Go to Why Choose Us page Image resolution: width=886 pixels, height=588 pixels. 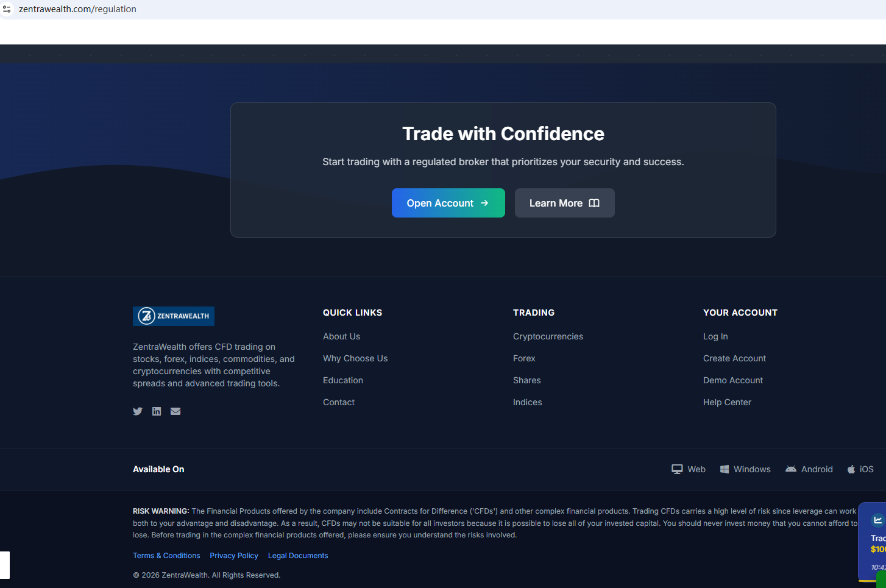tap(355, 358)
